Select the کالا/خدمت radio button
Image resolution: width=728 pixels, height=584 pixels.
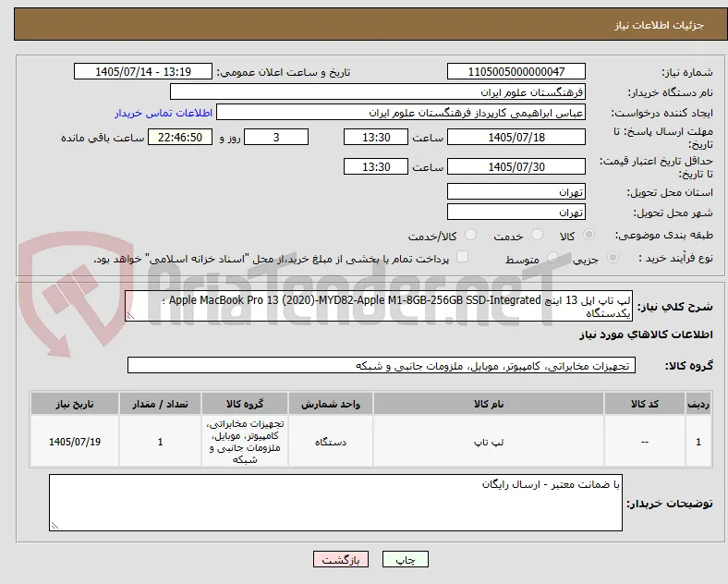click(470, 235)
